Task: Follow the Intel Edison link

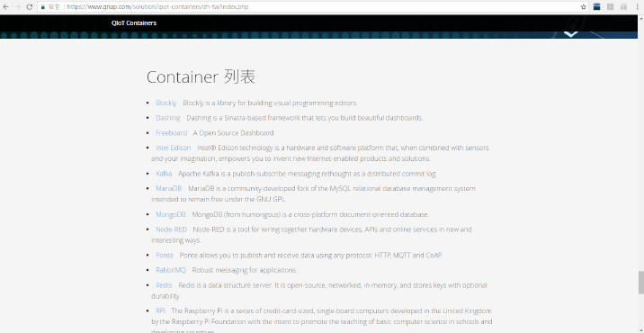Action: point(174,148)
